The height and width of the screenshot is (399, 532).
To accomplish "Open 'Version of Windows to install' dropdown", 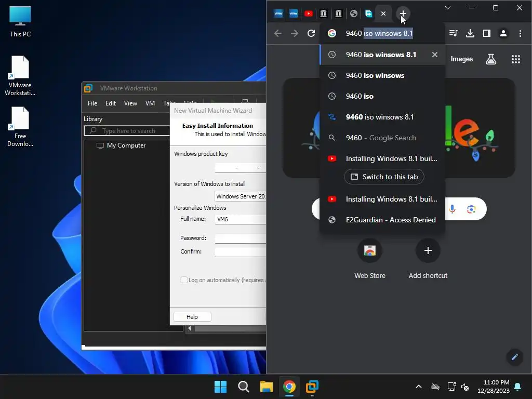I will tap(240, 196).
